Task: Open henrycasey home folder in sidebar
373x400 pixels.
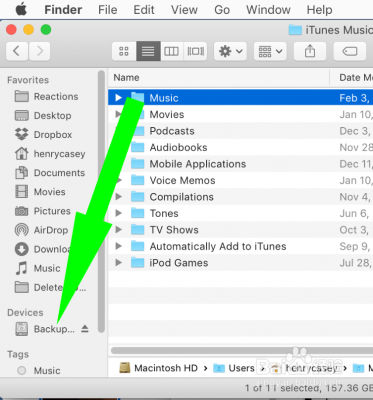Action: pyautogui.click(x=50, y=154)
